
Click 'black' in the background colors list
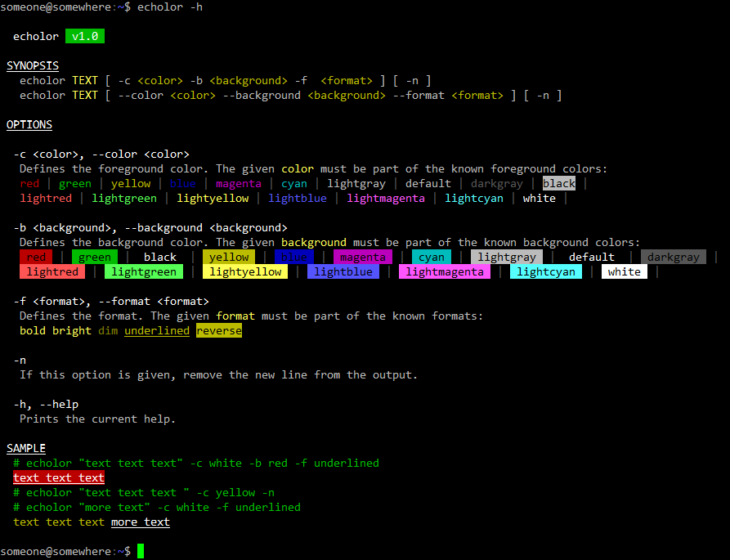click(160, 257)
